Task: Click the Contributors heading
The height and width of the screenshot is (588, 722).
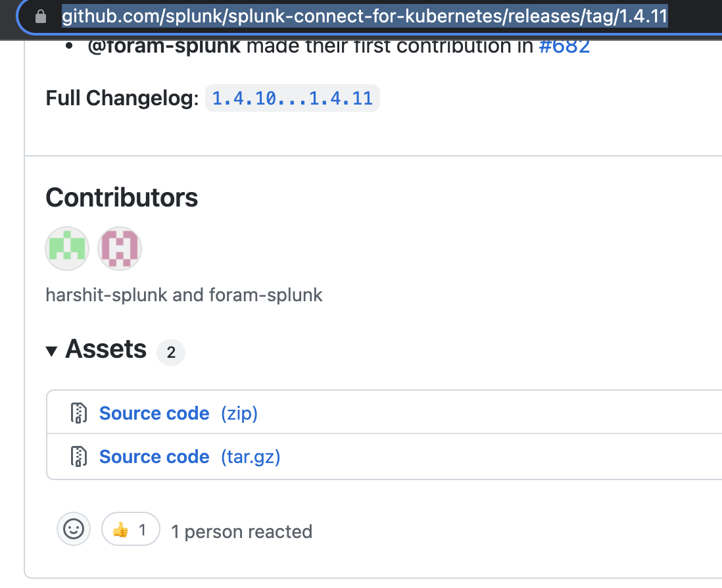Action: click(x=122, y=197)
